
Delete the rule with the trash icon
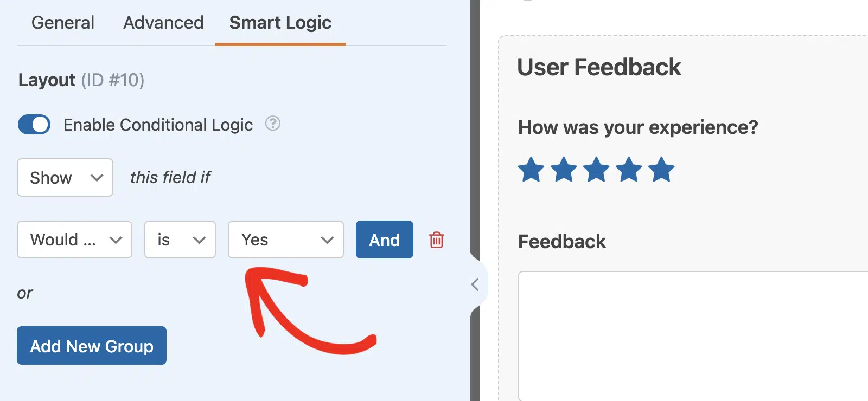click(x=437, y=240)
